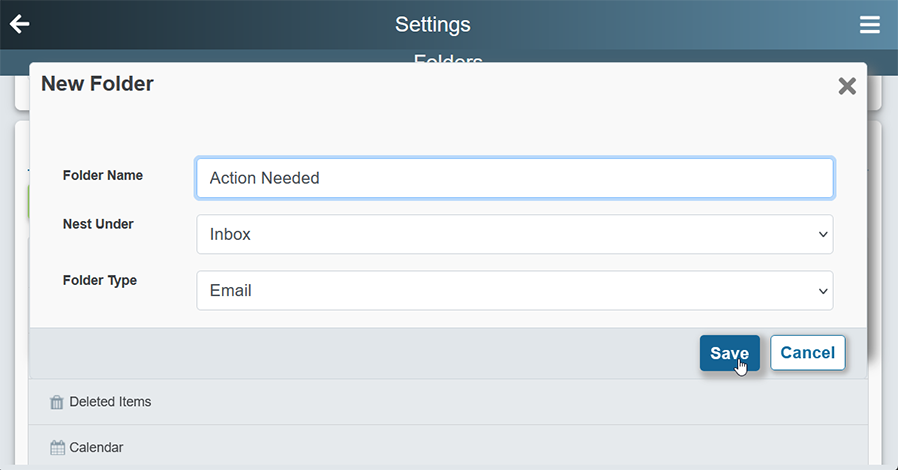
Task: Select the Deleted Items folder label
Action: [x=110, y=402]
